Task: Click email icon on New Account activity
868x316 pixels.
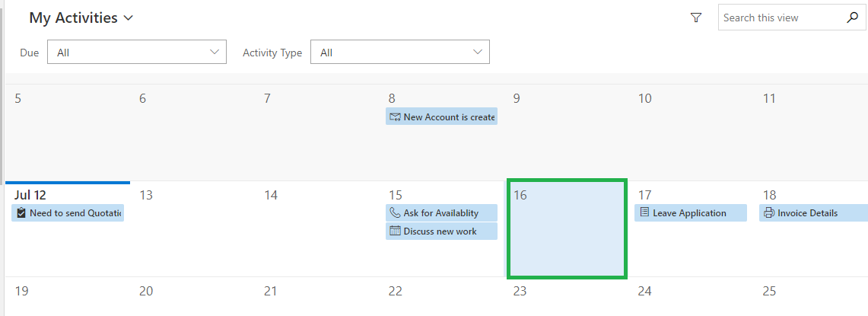Action: coord(395,117)
